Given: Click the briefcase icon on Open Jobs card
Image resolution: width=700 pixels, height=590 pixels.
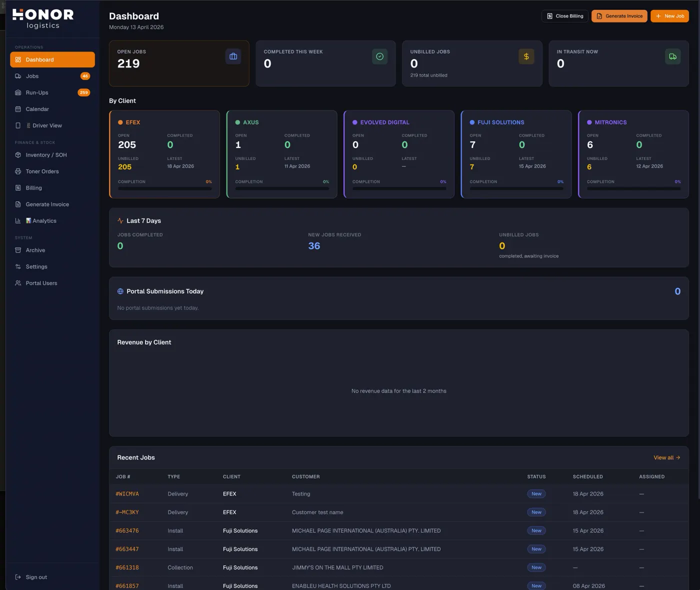Looking at the screenshot, I should click(x=233, y=56).
